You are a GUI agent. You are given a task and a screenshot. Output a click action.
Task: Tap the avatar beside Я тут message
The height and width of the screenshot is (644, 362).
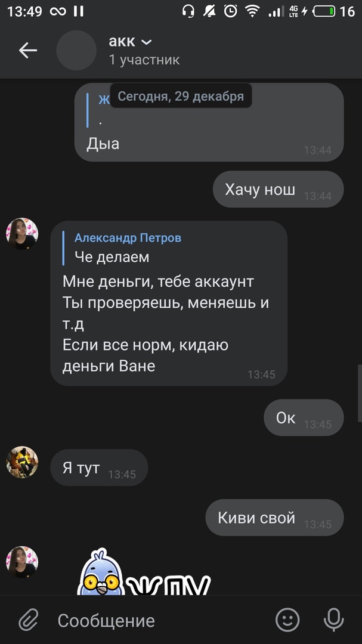[22, 462]
